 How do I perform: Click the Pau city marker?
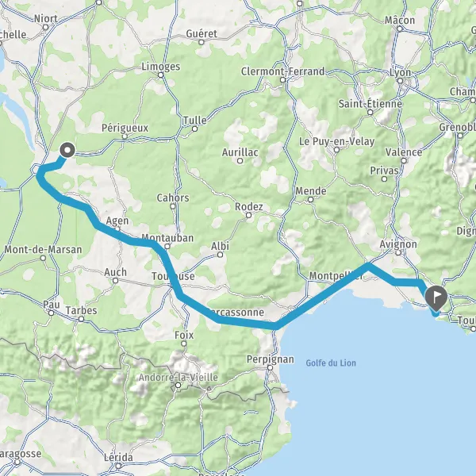point(52,313)
